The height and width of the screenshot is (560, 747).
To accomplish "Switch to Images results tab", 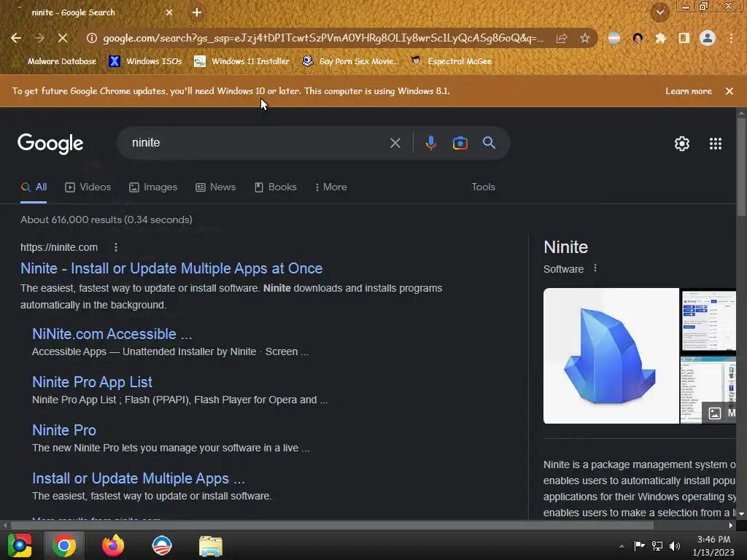I will [x=153, y=187].
